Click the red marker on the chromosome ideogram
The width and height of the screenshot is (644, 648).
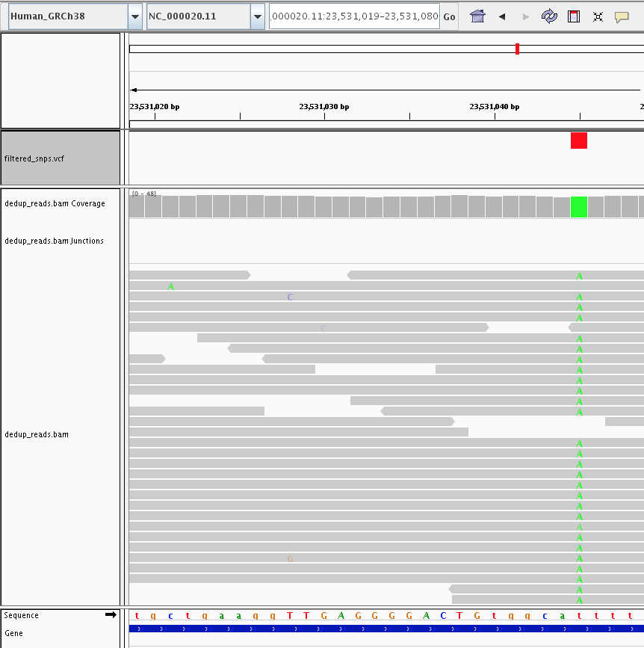click(517, 49)
